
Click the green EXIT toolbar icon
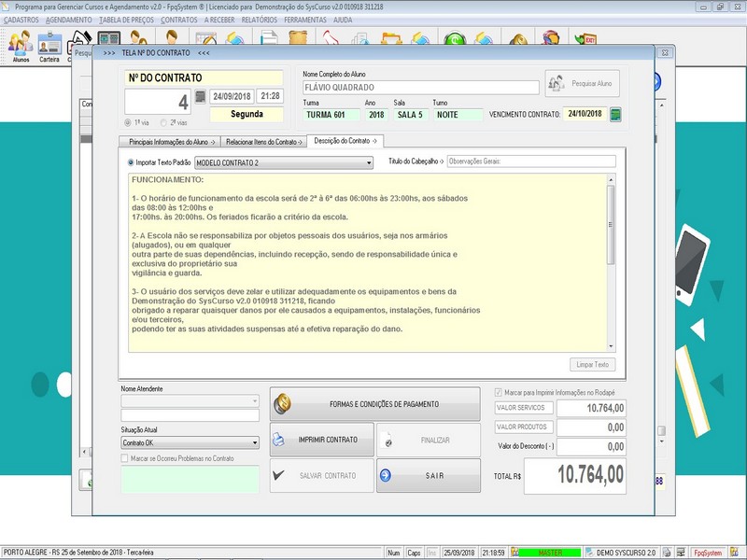point(585,39)
